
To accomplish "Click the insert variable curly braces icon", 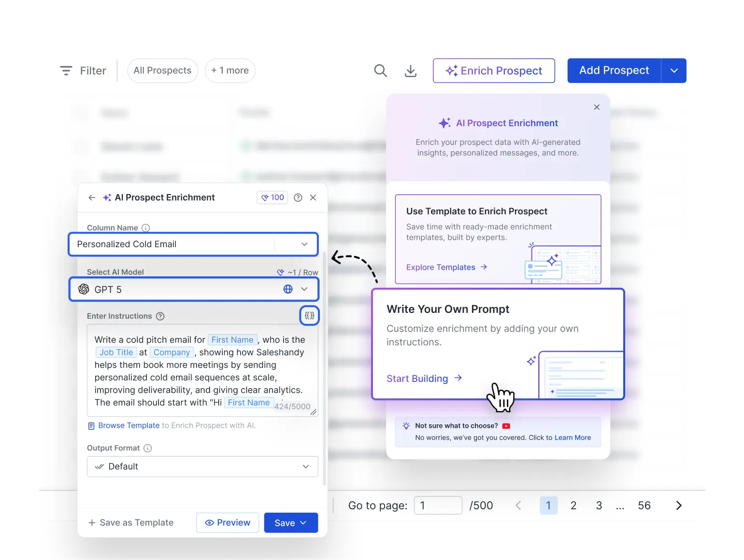I will pyautogui.click(x=309, y=316).
